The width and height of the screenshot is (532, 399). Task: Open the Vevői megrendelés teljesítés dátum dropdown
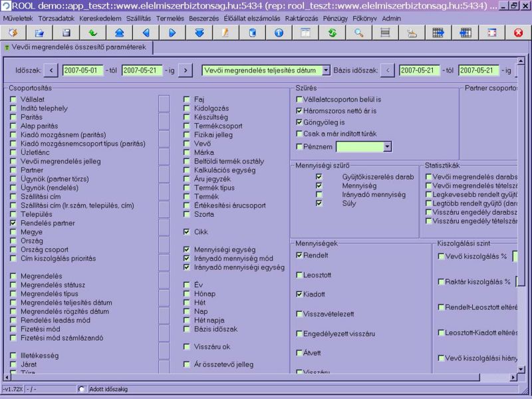pyautogui.click(x=326, y=70)
